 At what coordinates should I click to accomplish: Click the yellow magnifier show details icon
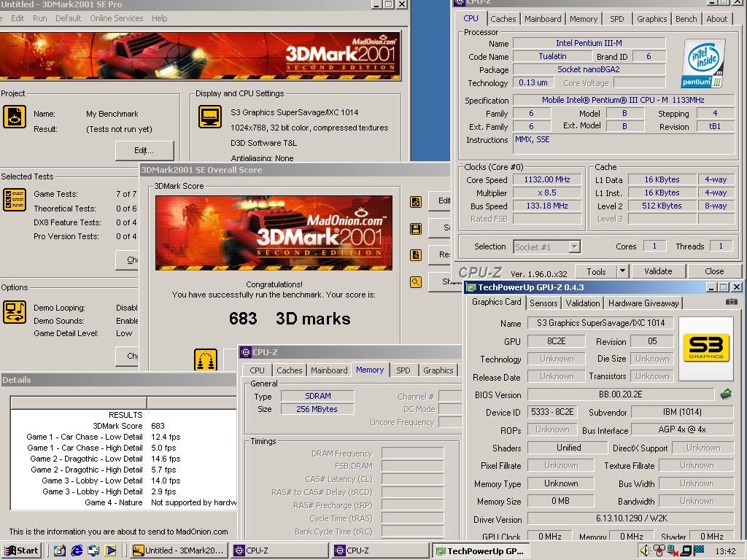pyautogui.click(x=416, y=282)
